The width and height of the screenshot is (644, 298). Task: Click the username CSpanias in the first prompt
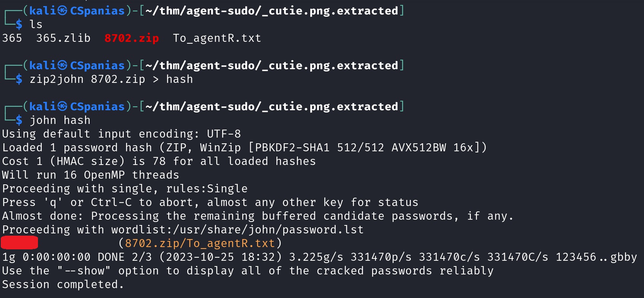click(98, 11)
